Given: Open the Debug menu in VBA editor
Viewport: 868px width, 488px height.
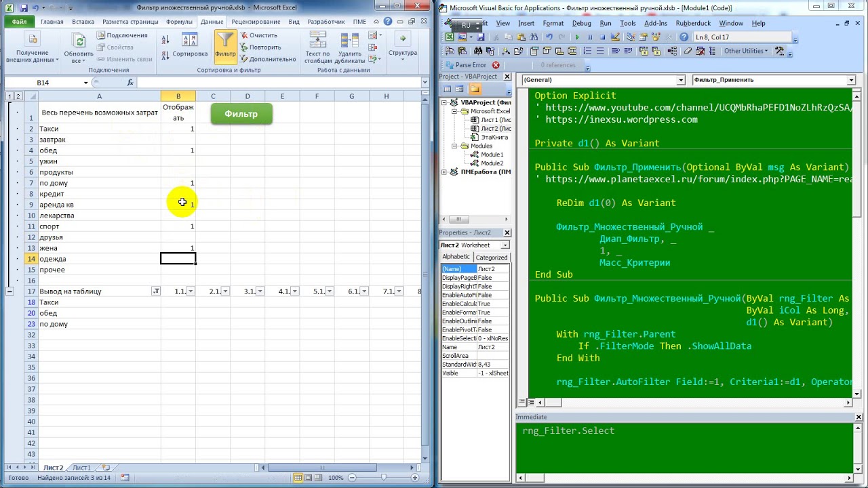Looking at the screenshot, I should pyautogui.click(x=581, y=23).
